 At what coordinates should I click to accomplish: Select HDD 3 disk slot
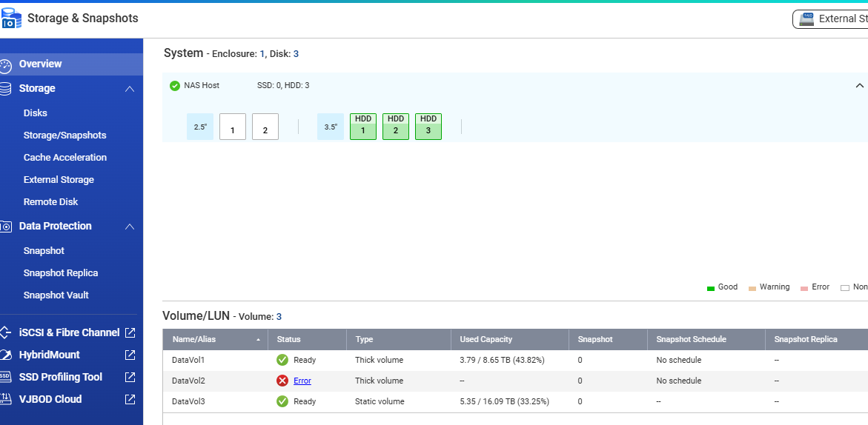click(428, 127)
